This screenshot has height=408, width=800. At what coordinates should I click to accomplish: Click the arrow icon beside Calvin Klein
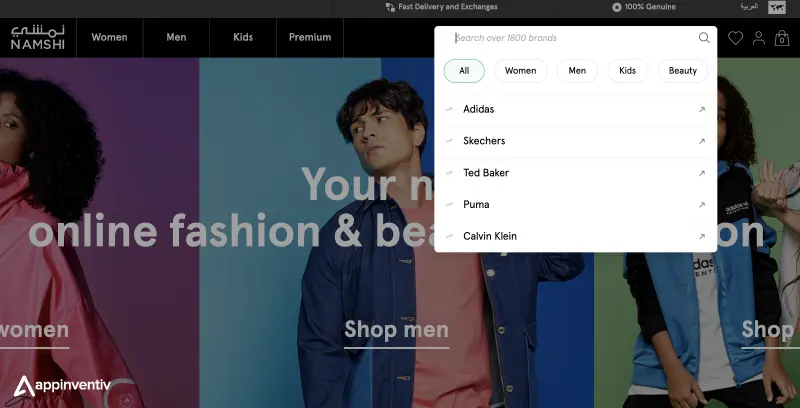pyautogui.click(x=702, y=236)
